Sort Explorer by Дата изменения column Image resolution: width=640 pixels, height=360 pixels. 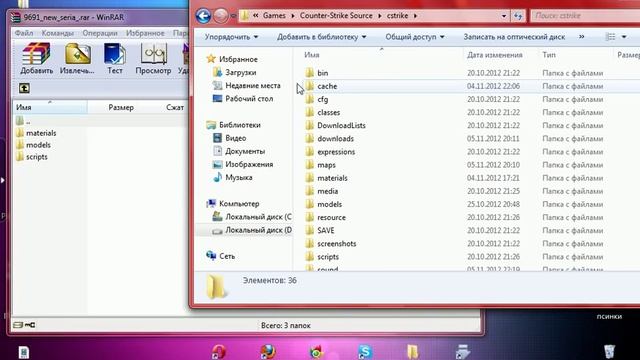pyautogui.click(x=495, y=55)
